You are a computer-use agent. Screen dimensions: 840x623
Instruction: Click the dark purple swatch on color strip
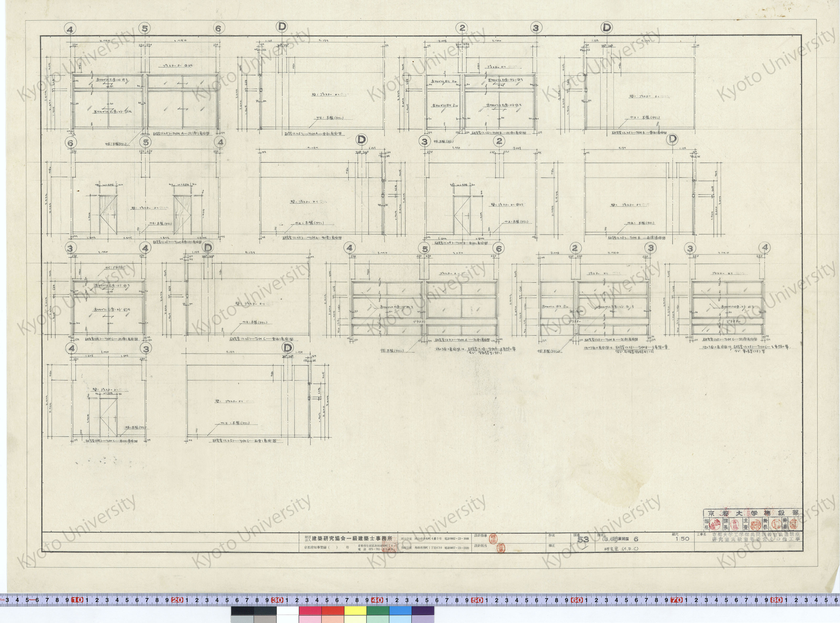pyautogui.click(x=423, y=611)
